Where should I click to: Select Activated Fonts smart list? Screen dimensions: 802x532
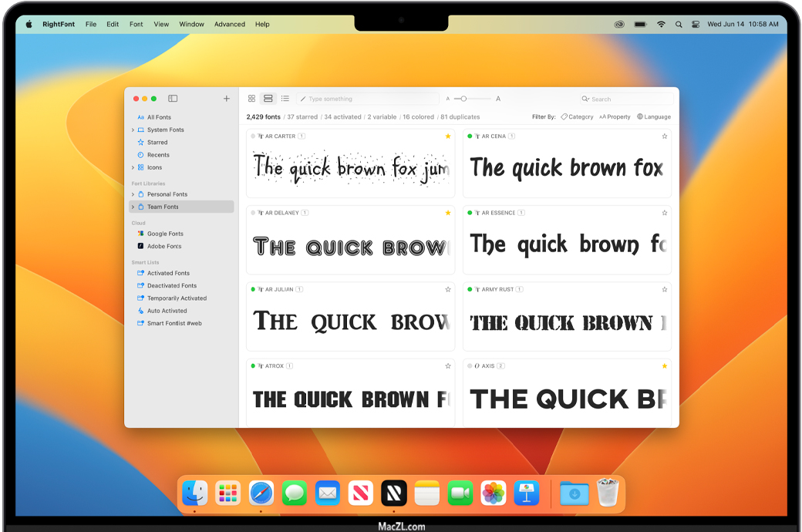[168, 273]
